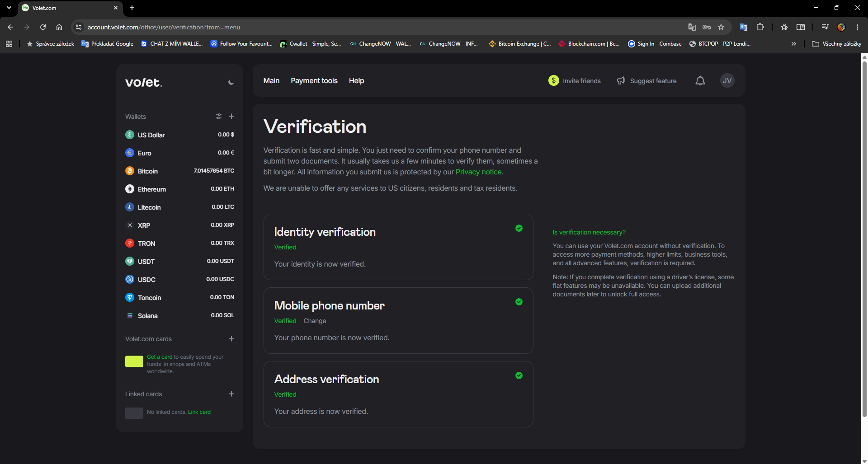
Task: Open the Privacy notice link
Action: pos(478,172)
